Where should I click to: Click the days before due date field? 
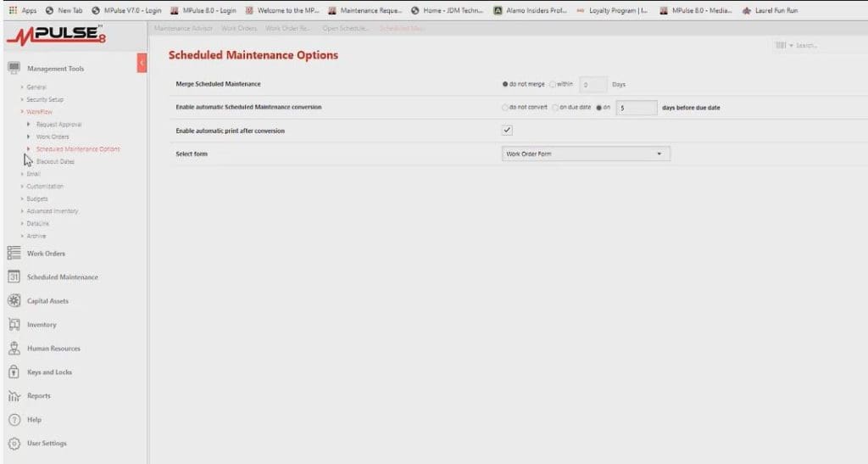[637, 108]
